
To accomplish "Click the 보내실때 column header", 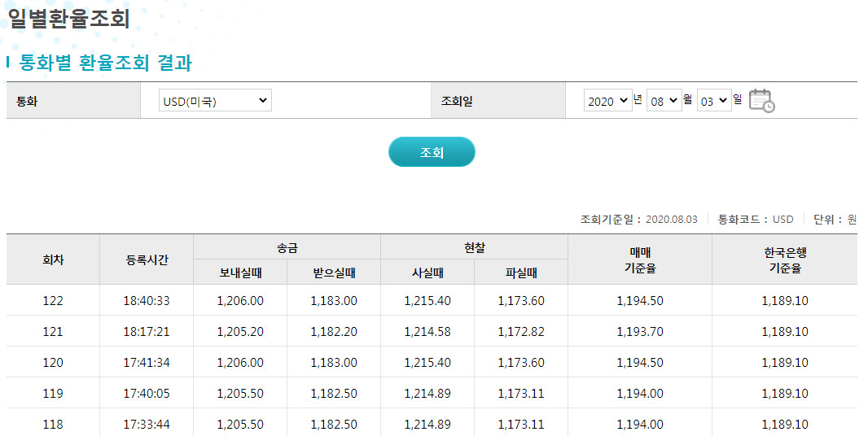I will point(240,272).
